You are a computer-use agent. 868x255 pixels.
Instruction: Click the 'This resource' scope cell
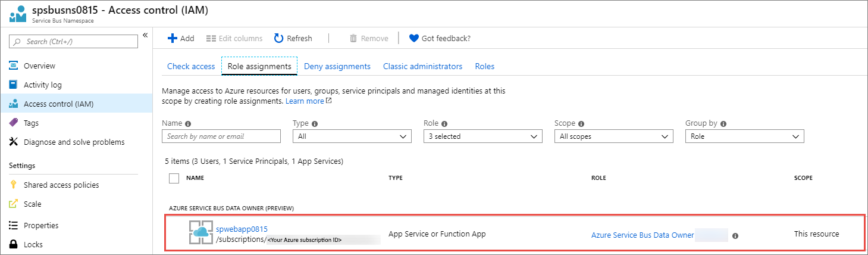(817, 234)
